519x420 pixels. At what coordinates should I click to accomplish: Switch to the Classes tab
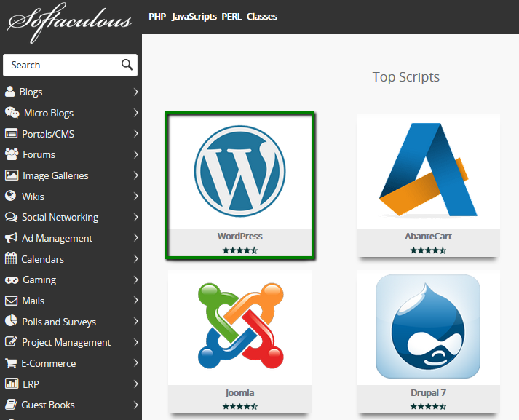tap(262, 17)
